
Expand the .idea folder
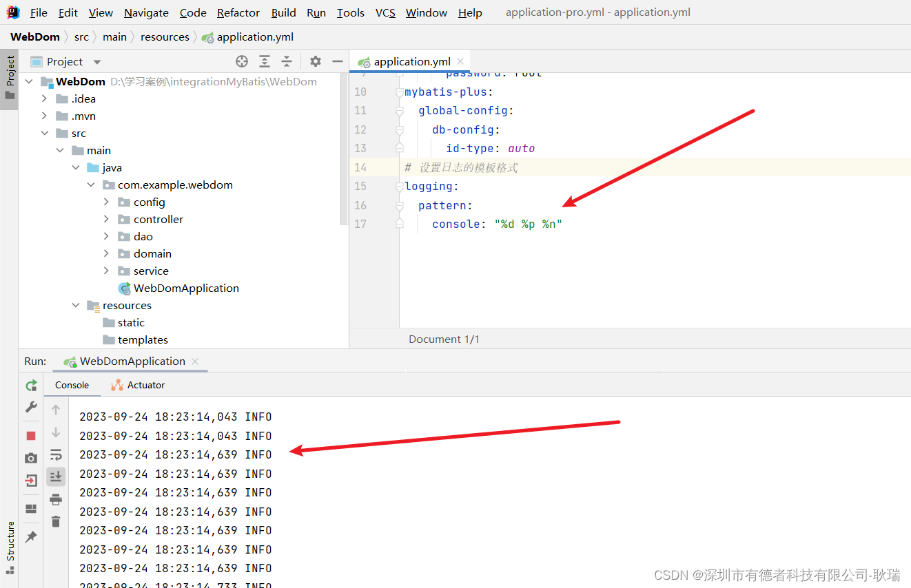tap(44, 98)
